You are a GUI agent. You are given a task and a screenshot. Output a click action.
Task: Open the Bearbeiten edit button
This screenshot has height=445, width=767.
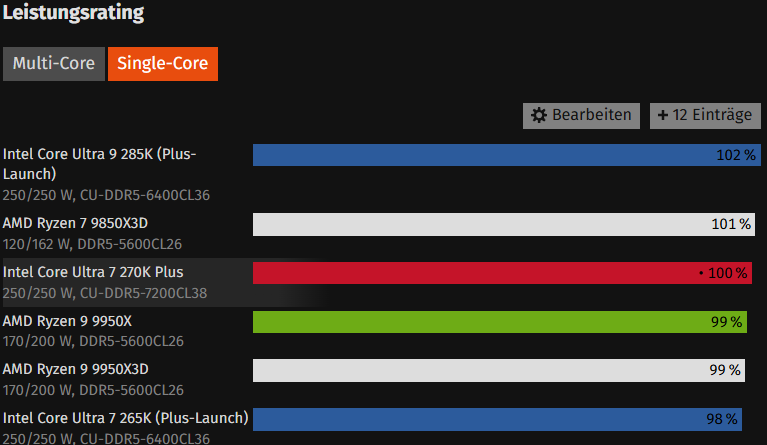pos(581,115)
